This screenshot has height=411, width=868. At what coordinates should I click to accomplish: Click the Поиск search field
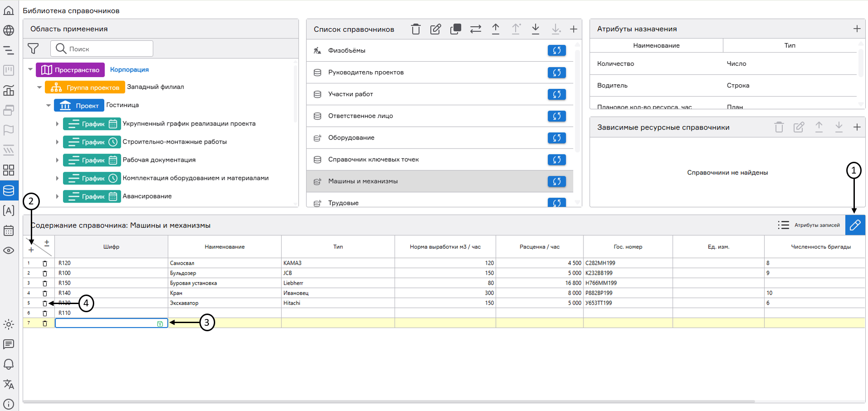(109, 49)
